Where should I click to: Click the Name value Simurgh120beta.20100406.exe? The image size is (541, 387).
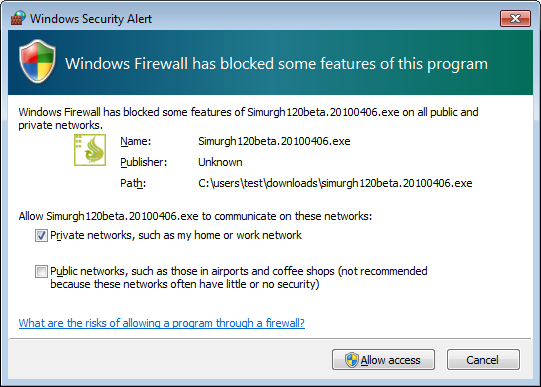click(274, 141)
